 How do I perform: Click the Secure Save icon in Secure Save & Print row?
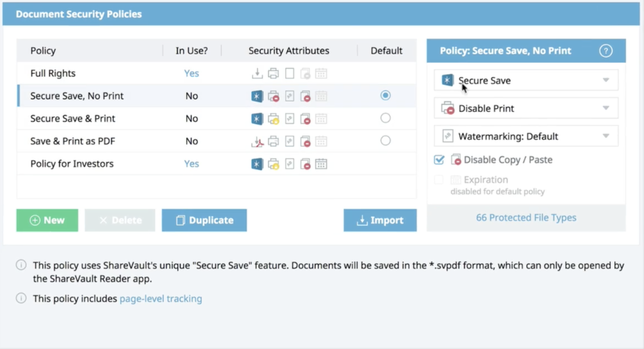coord(257,119)
